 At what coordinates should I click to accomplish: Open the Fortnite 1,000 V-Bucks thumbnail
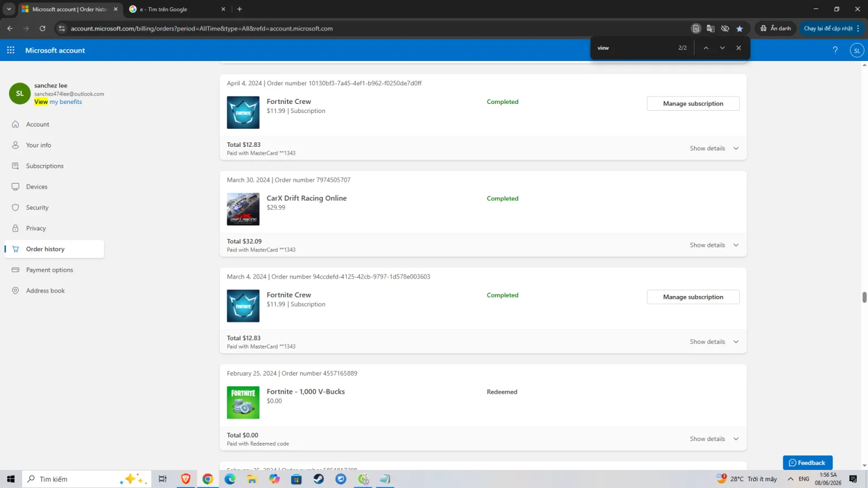click(243, 403)
